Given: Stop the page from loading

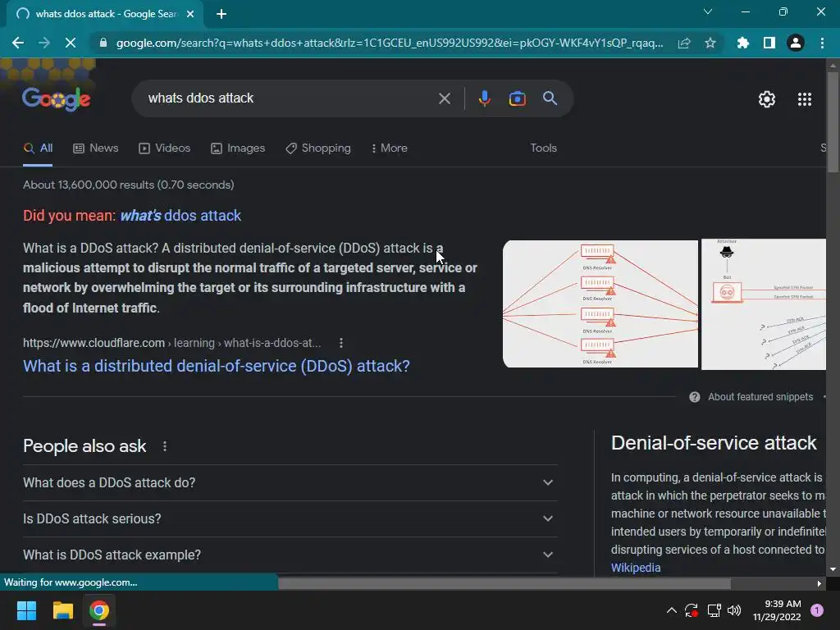Looking at the screenshot, I should click(71, 43).
